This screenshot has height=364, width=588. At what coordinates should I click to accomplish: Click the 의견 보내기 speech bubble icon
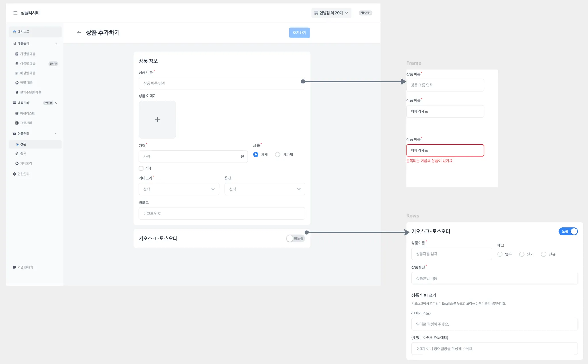click(x=14, y=267)
